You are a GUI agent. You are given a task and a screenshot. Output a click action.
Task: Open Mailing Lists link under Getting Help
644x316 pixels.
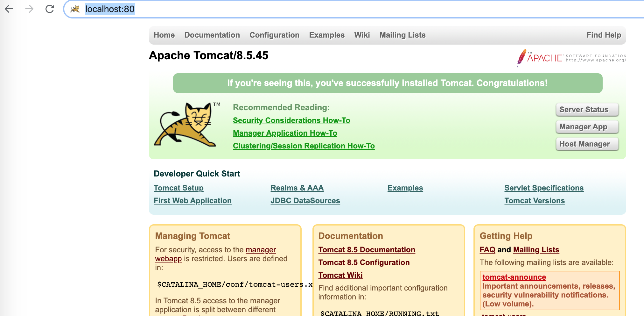536,250
